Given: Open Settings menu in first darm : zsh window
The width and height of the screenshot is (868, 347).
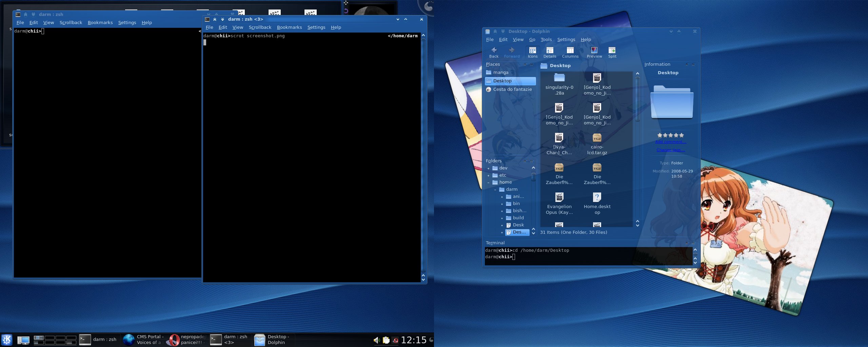Looking at the screenshot, I should point(127,23).
